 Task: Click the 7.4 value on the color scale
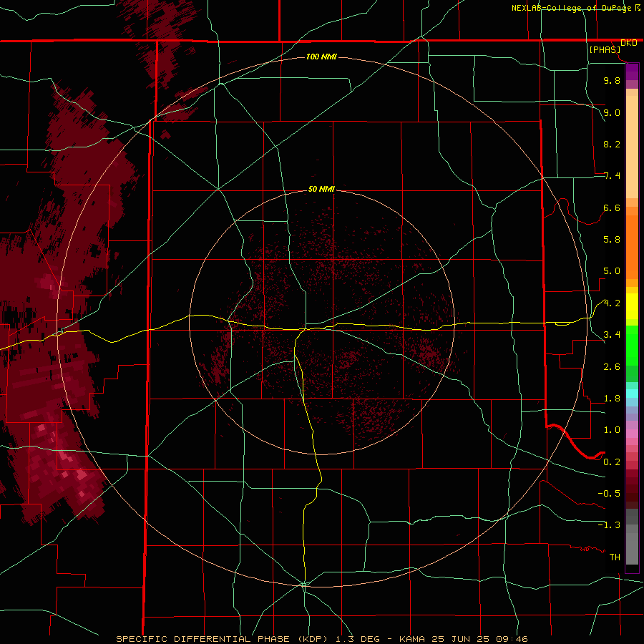click(x=612, y=176)
